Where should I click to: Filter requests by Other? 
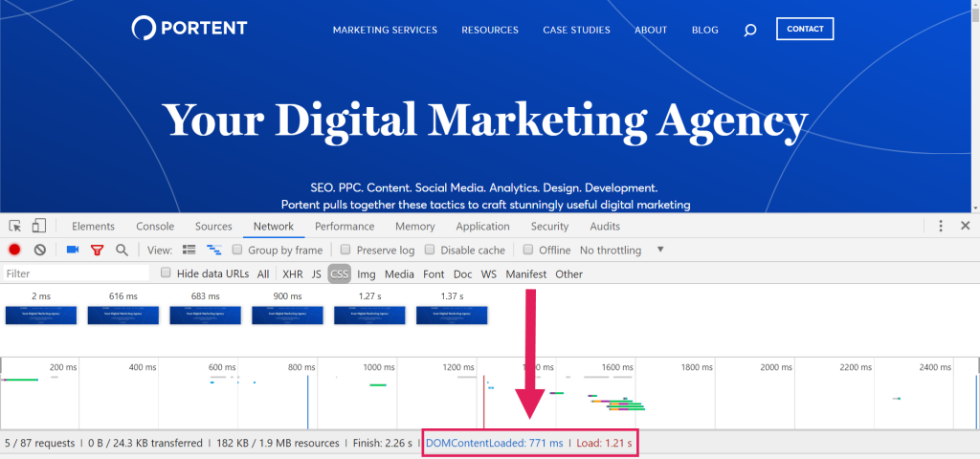[x=568, y=273]
